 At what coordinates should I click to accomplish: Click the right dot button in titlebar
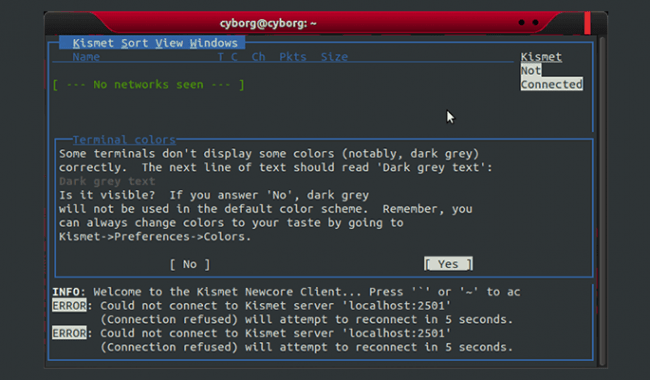pos(536,22)
